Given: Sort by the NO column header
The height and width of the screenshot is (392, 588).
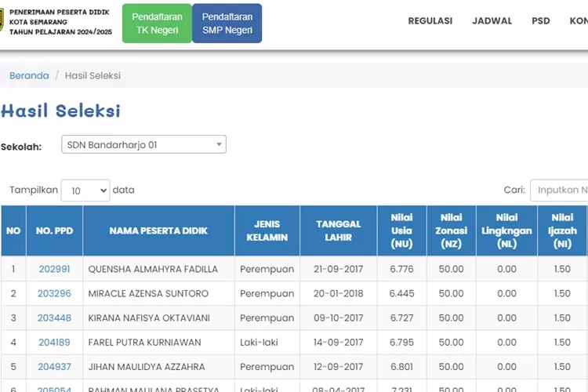Looking at the screenshot, I should point(13,230).
